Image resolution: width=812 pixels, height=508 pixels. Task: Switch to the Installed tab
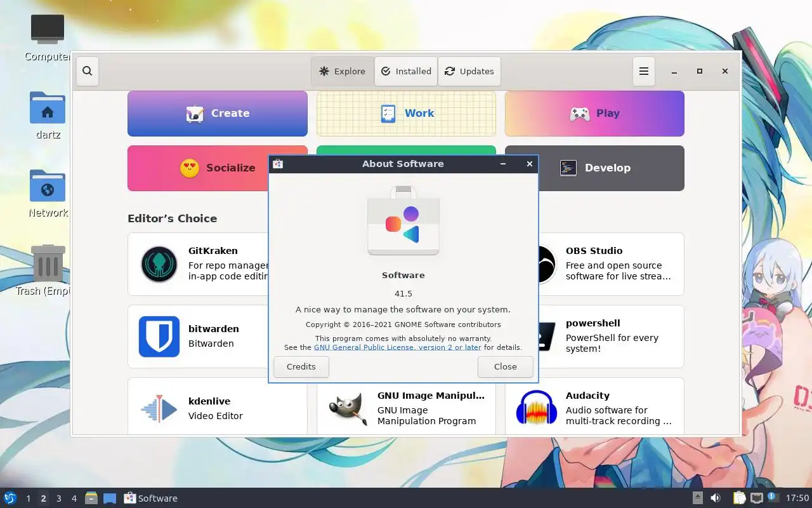406,71
